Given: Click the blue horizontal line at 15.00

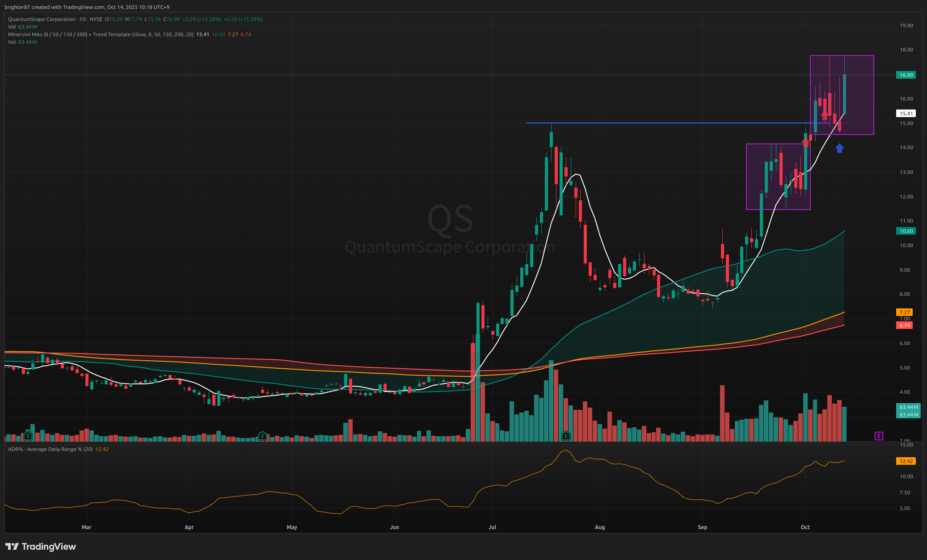Looking at the screenshot, I should click(x=670, y=123).
